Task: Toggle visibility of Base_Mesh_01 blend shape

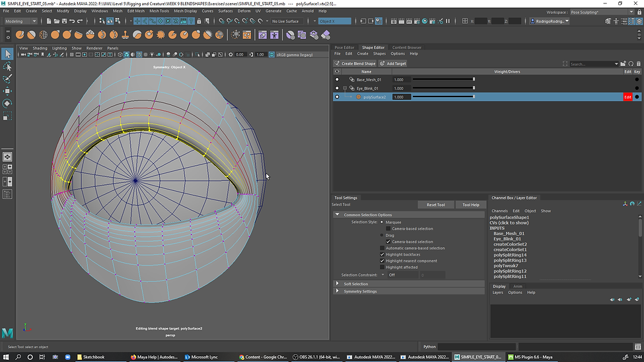Action: pos(337,79)
